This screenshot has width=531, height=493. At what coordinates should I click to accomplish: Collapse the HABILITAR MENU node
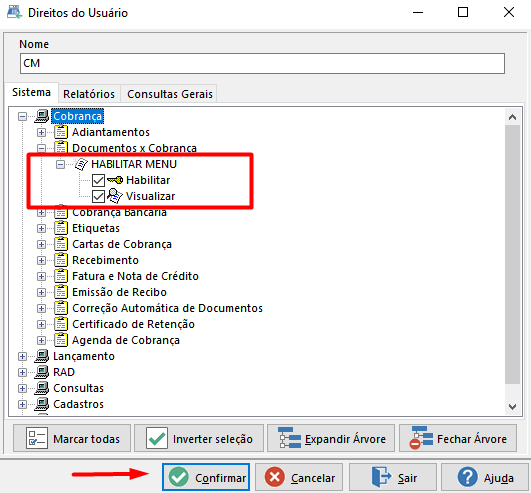(x=60, y=165)
